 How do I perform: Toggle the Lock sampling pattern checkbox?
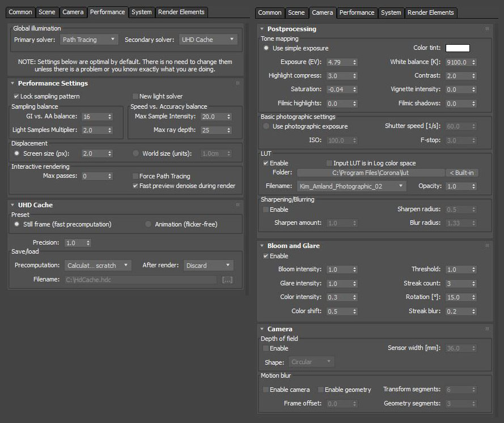coord(16,96)
